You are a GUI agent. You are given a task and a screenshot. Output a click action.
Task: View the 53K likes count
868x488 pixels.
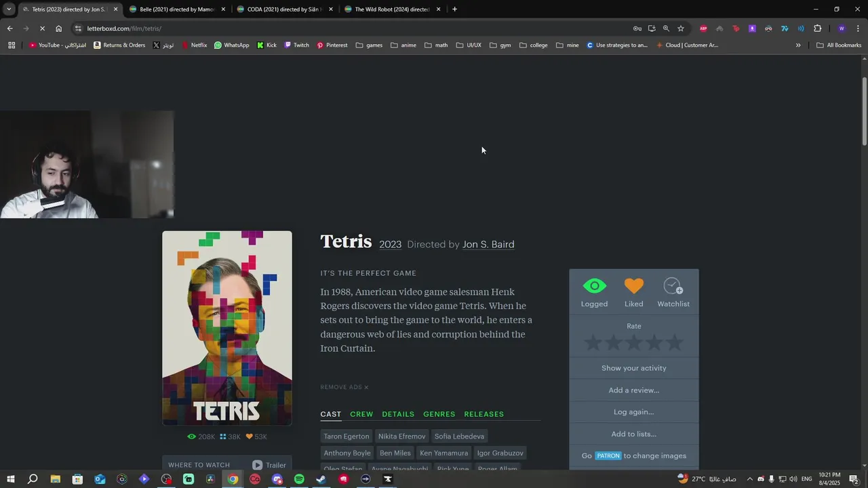pos(256,436)
